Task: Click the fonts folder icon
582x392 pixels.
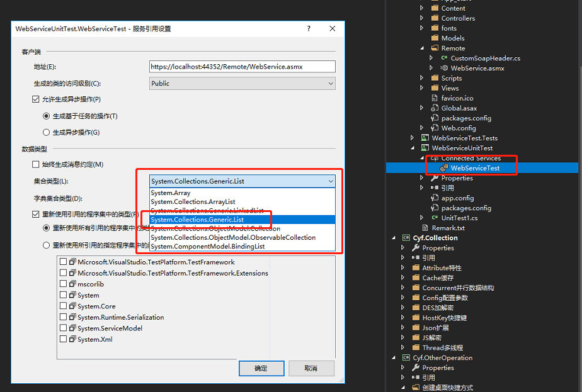Action: click(435, 28)
